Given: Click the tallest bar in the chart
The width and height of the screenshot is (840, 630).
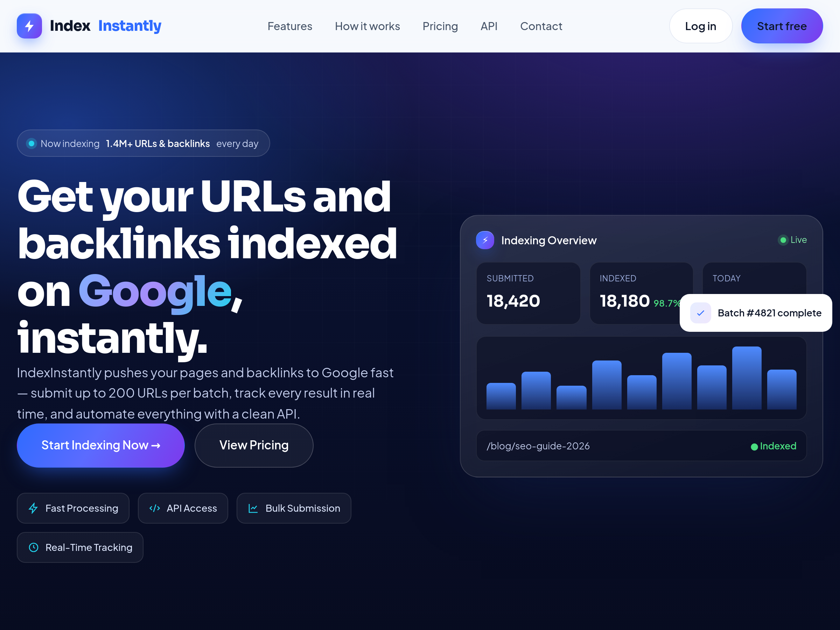Looking at the screenshot, I should click(x=746, y=377).
